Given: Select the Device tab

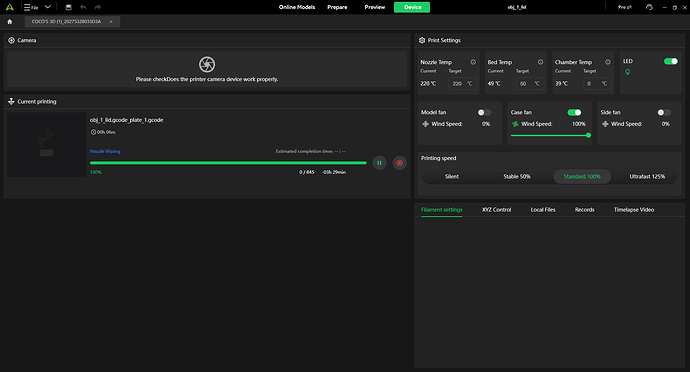Looking at the screenshot, I should 412,7.
